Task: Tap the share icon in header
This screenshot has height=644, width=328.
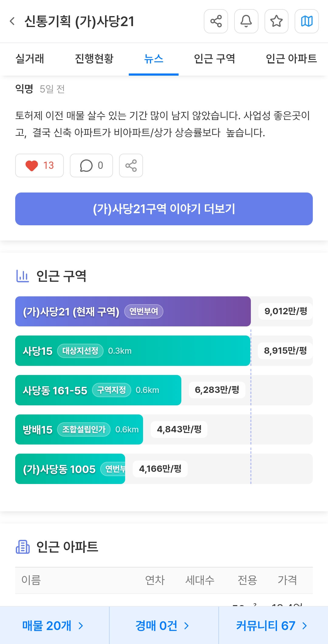Action: coord(216,21)
